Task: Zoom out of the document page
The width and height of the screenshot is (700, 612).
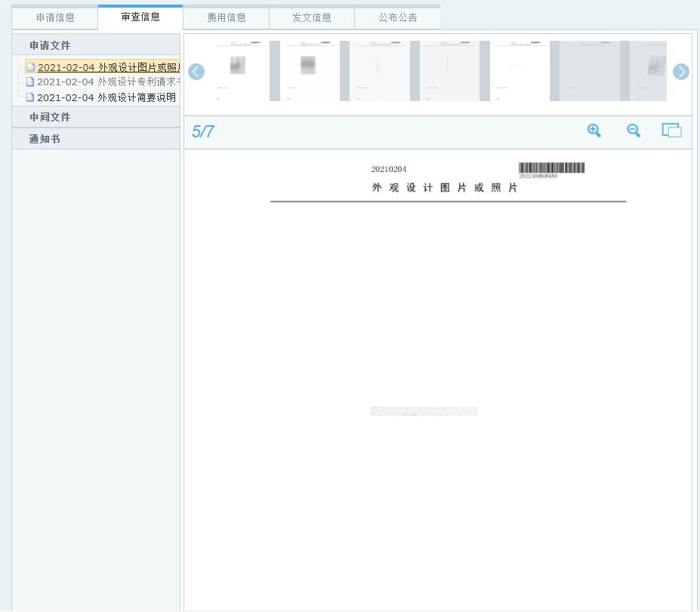Action: pyautogui.click(x=634, y=131)
